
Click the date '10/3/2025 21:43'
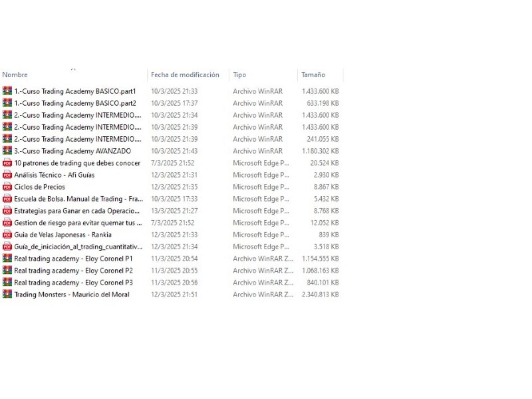[174, 151]
